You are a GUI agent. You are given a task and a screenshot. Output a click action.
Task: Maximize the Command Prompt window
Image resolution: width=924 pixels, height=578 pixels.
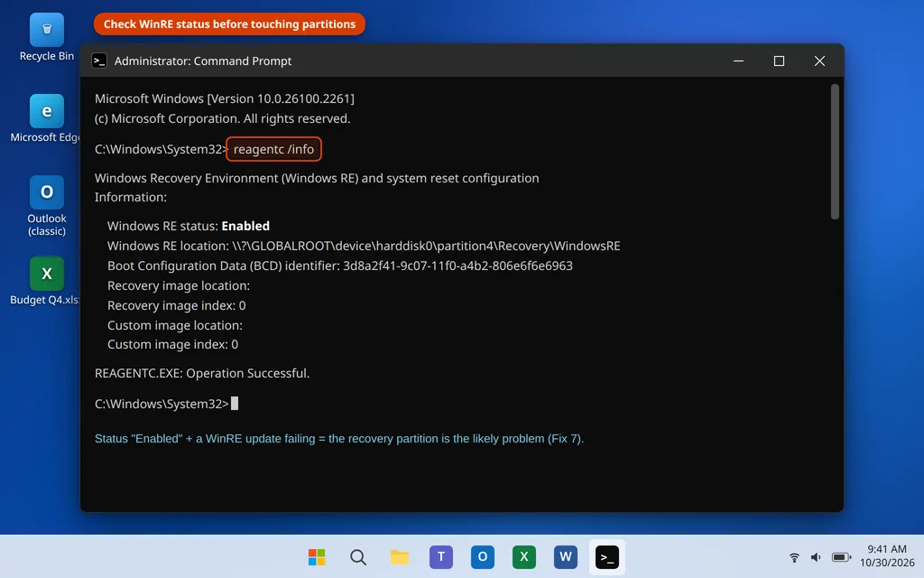pyautogui.click(x=779, y=61)
